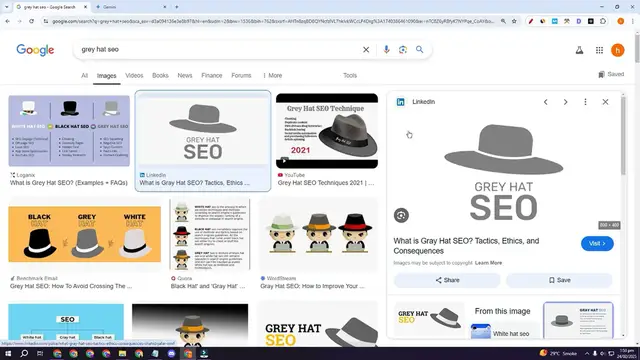
Task: Switch to the News tab
Action: [184, 76]
